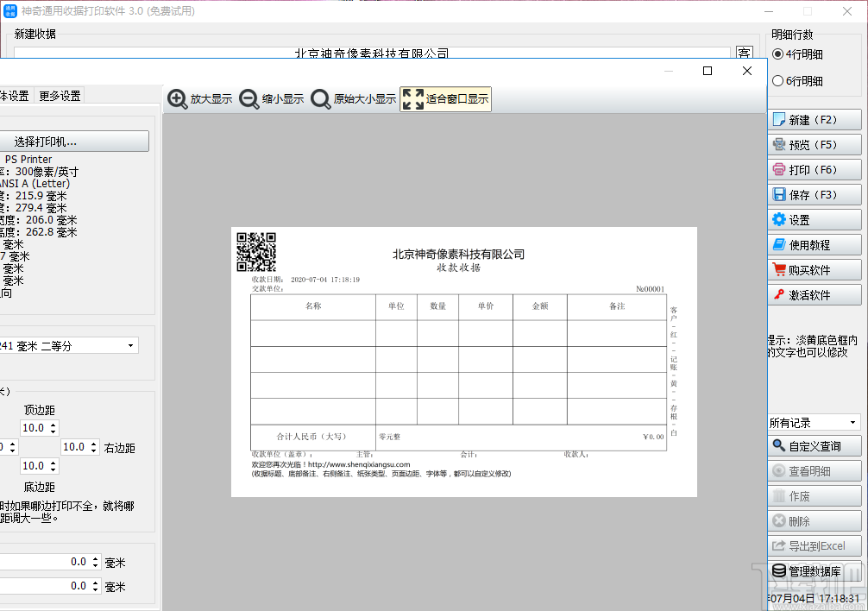Open the 所有记录 dropdown

(x=815, y=423)
